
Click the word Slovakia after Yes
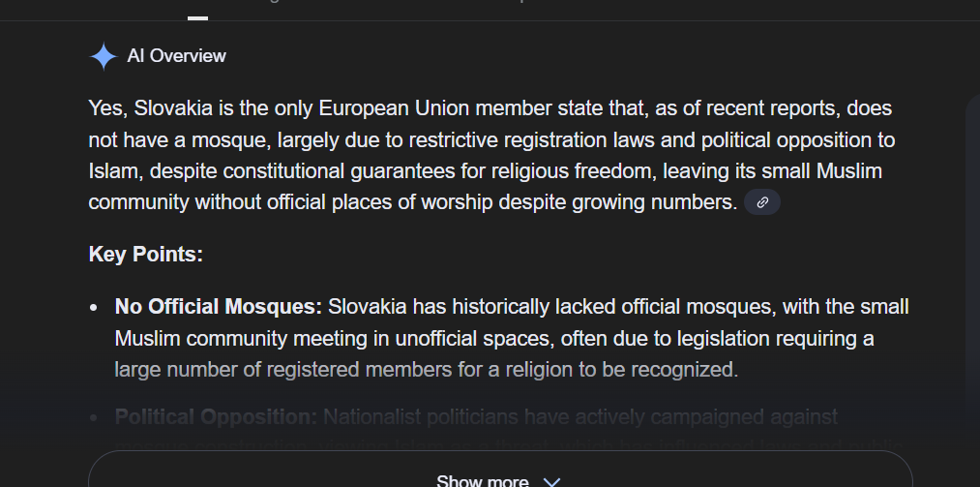coord(166,107)
